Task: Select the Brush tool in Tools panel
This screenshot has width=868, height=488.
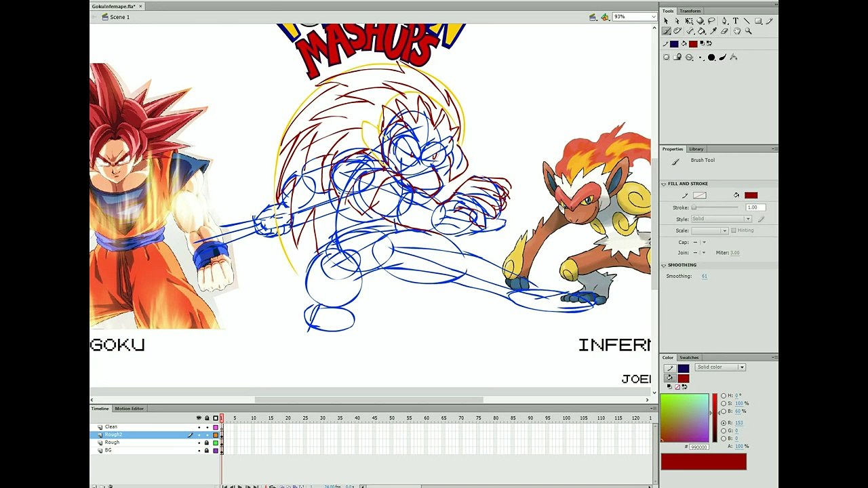Action: coord(667,30)
